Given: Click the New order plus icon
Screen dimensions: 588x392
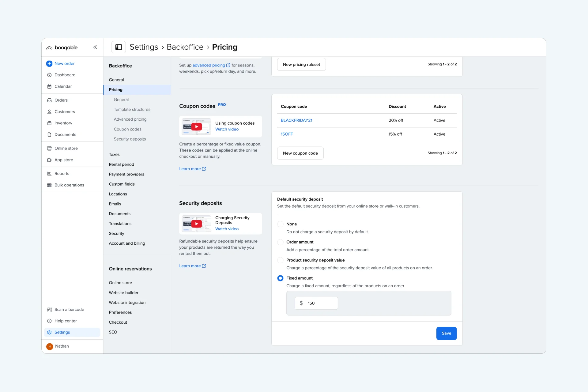Looking at the screenshot, I should 49,63.
